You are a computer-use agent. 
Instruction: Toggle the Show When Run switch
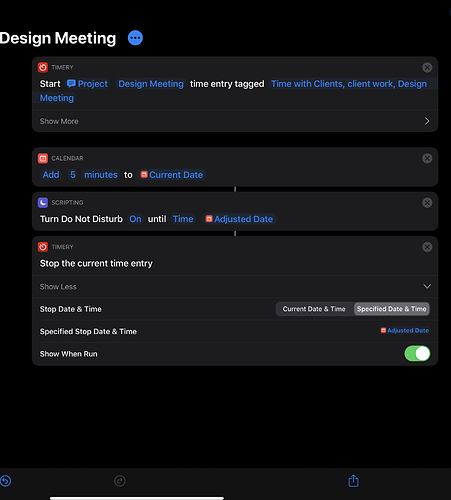(417, 354)
